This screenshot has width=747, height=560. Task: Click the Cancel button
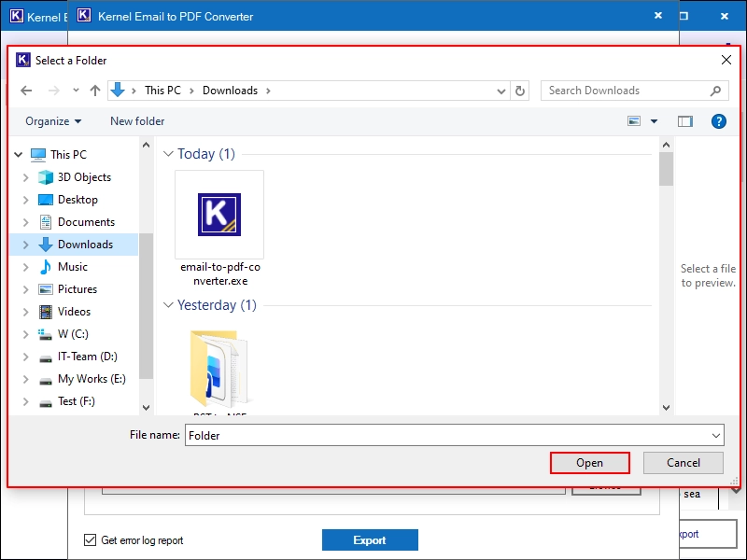(x=684, y=463)
